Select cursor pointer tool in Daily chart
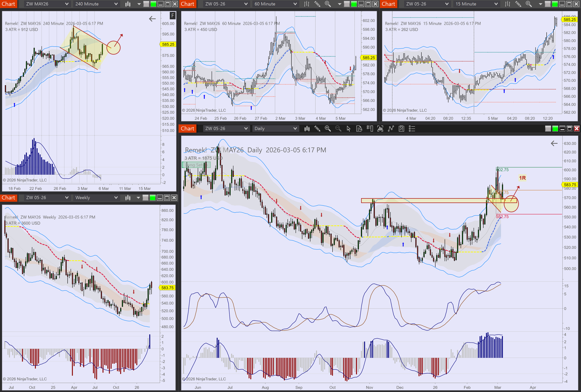 (349, 129)
